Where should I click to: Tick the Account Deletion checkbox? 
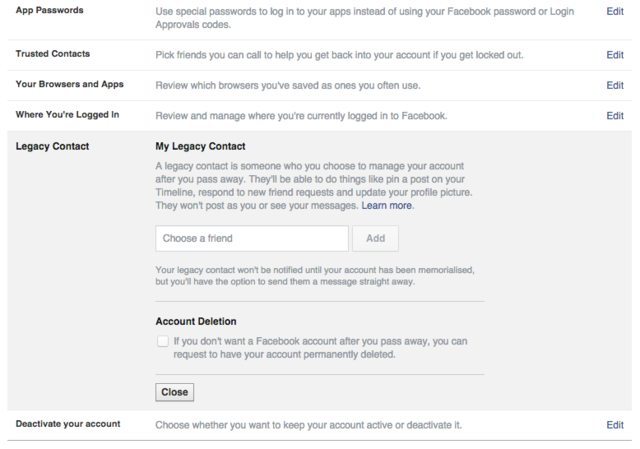click(163, 341)
